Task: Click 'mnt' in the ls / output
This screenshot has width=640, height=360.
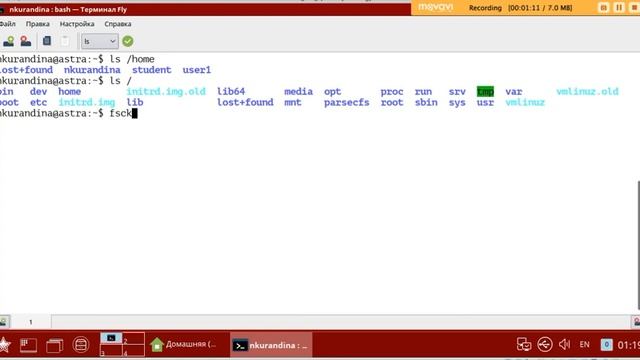Action: [x=293, y=102]
